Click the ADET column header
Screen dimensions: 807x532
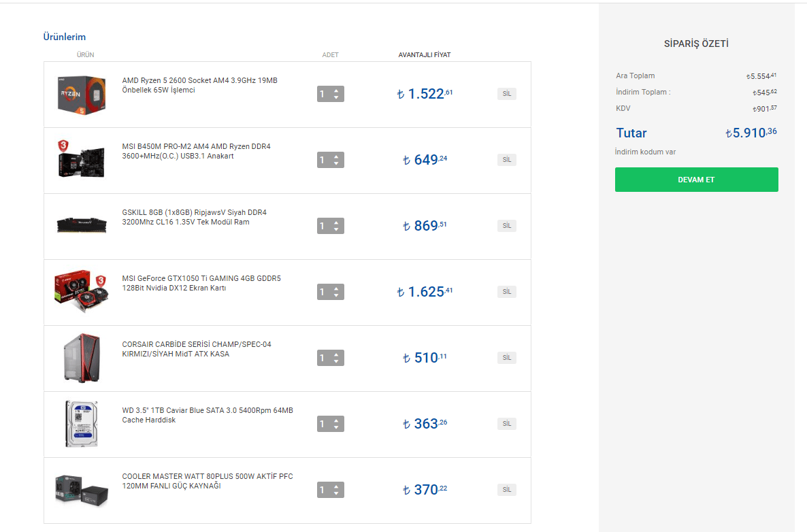(x=331, y=54)
